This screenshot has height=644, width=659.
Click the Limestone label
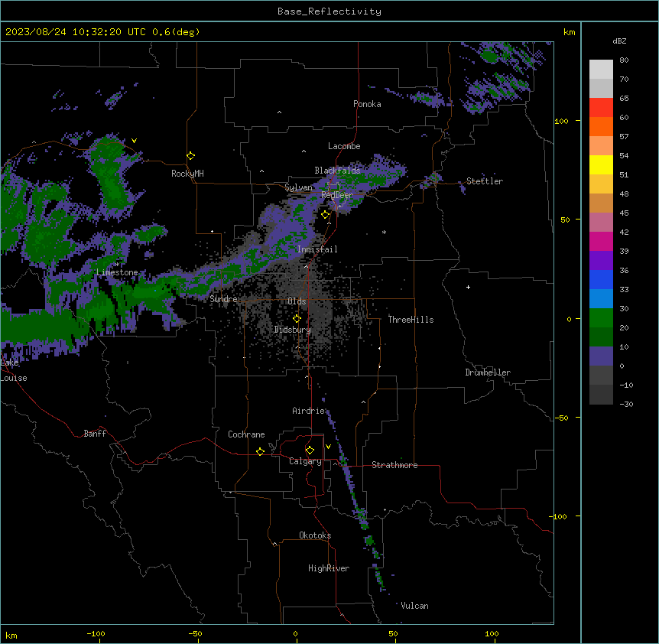pyautogui.click(x=117, y=272)
